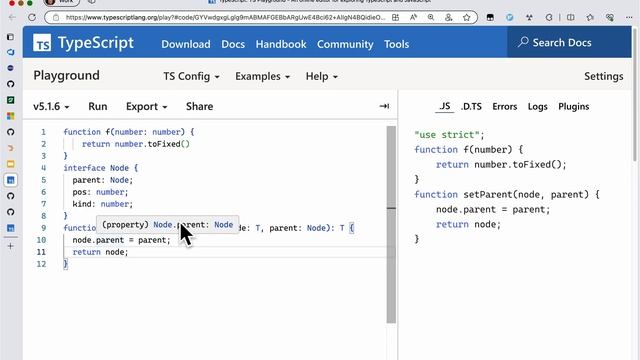Select the active TypeScript Playground tab icon
The image size is (640, 360).
[11, 180]
